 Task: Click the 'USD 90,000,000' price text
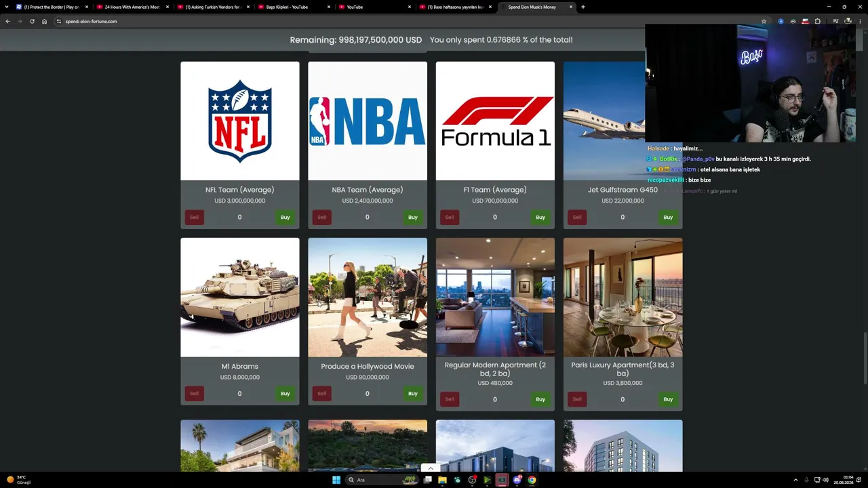click(x=368, y=377)
